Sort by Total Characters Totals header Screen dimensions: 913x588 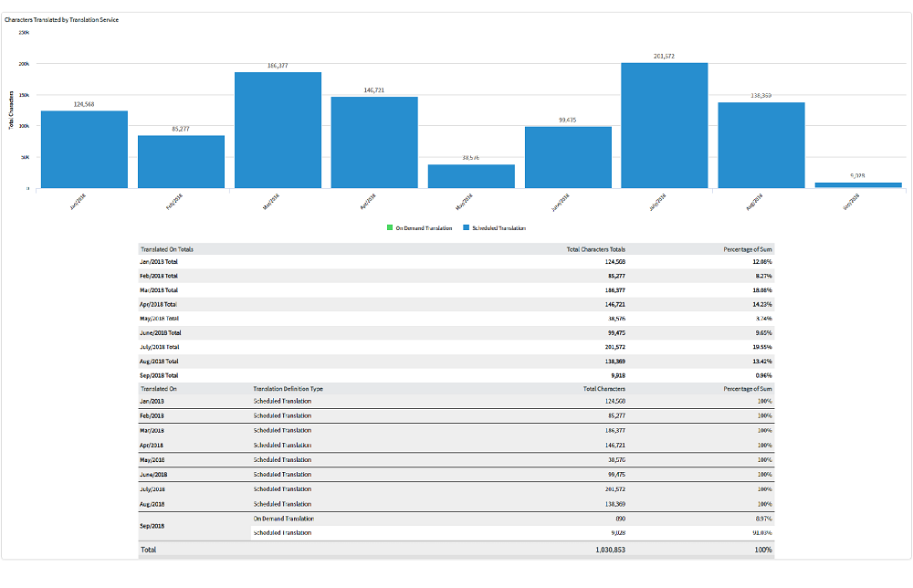pos(595,248)
